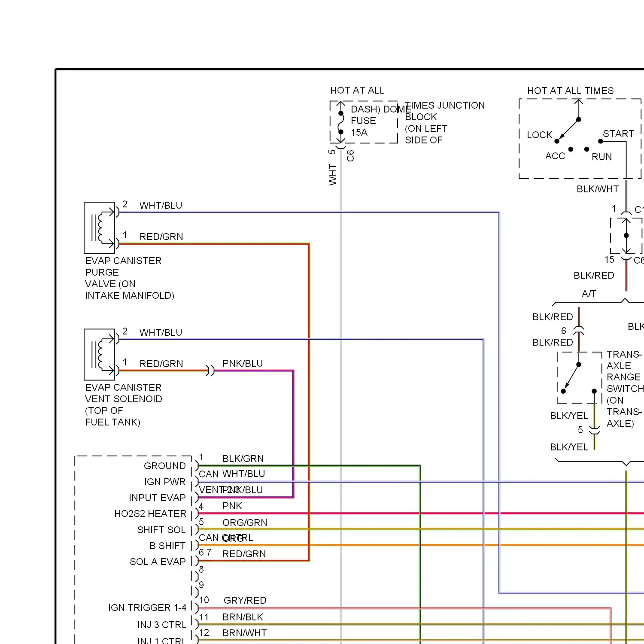
Task: Click the 'C6' connector label below the fuse
Action: 350,155
